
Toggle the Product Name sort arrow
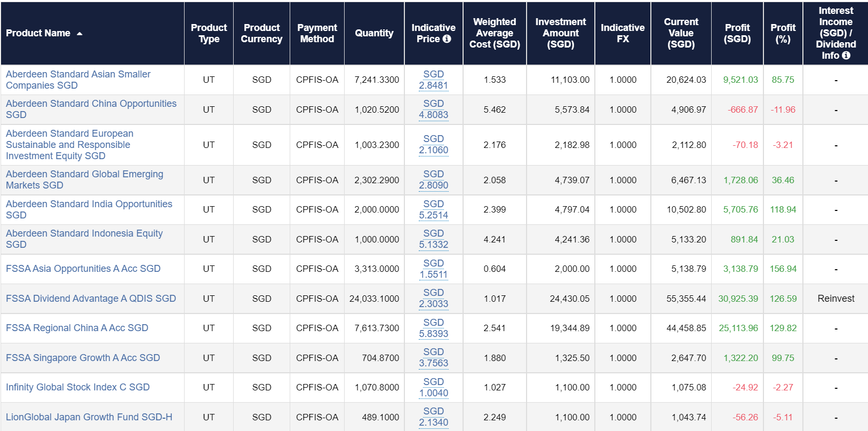tap(79, 34)
